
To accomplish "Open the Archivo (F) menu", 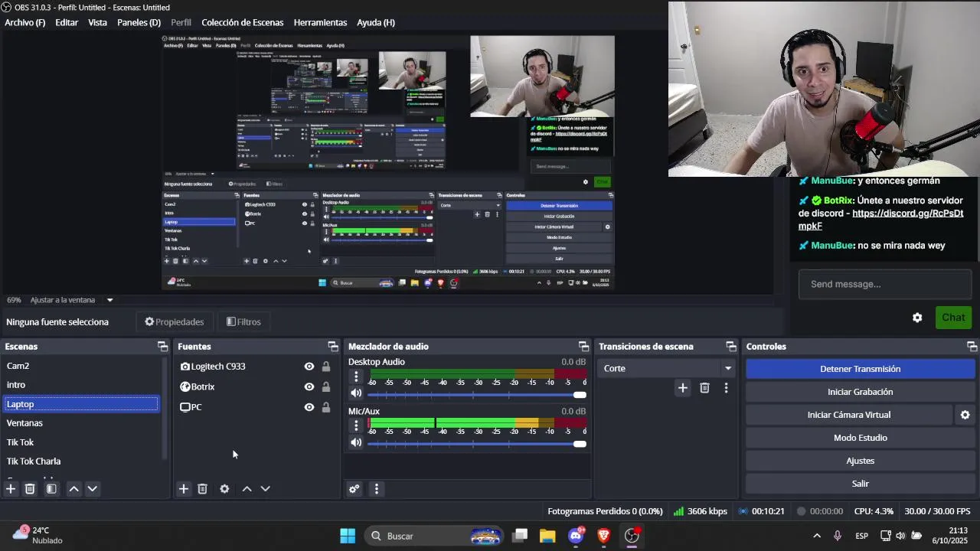I will pos(25,22).
